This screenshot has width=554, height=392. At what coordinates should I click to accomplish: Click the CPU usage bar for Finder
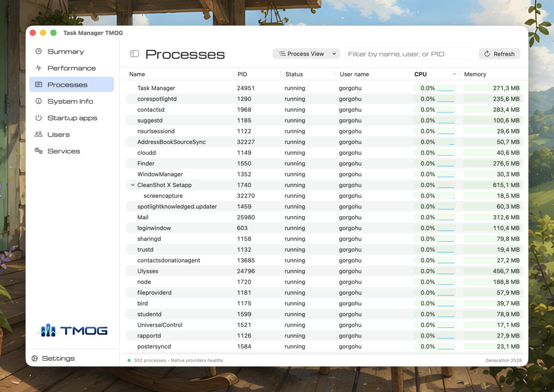[446, 164]
